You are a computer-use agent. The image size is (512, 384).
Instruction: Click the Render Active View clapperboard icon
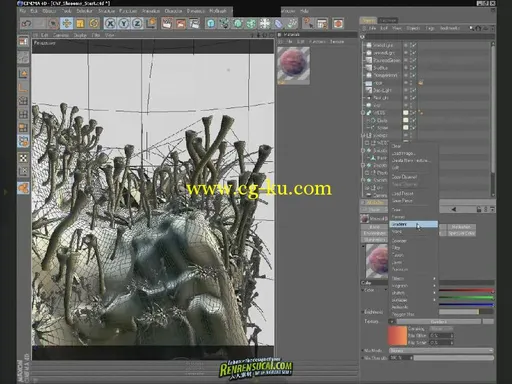(167, 24)
